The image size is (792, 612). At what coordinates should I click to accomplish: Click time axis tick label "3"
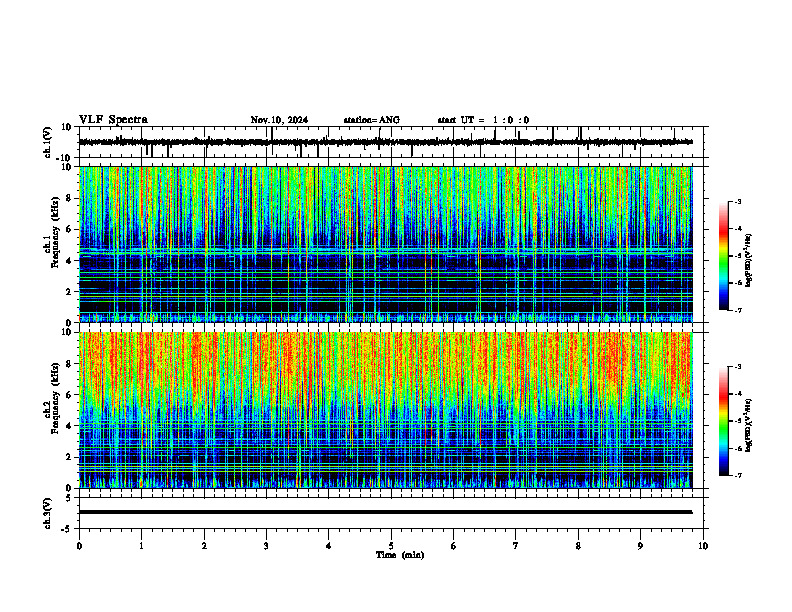[x=266, y=546]
